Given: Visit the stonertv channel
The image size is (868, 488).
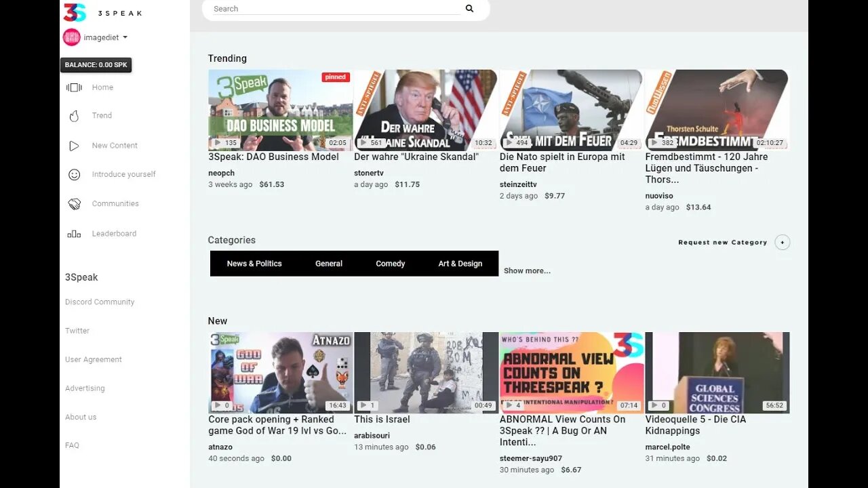Looking at the screenshot, I should 368,174.
